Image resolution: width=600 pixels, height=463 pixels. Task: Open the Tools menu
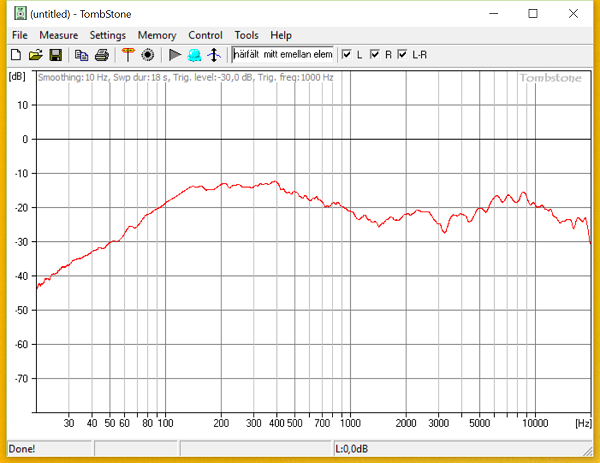point(246,35)
